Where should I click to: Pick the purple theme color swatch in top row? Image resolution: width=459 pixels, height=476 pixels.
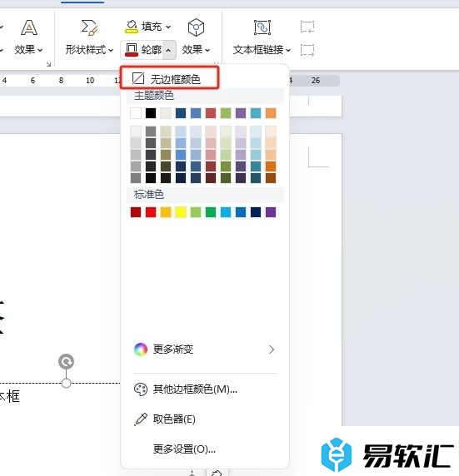point(241,113)
